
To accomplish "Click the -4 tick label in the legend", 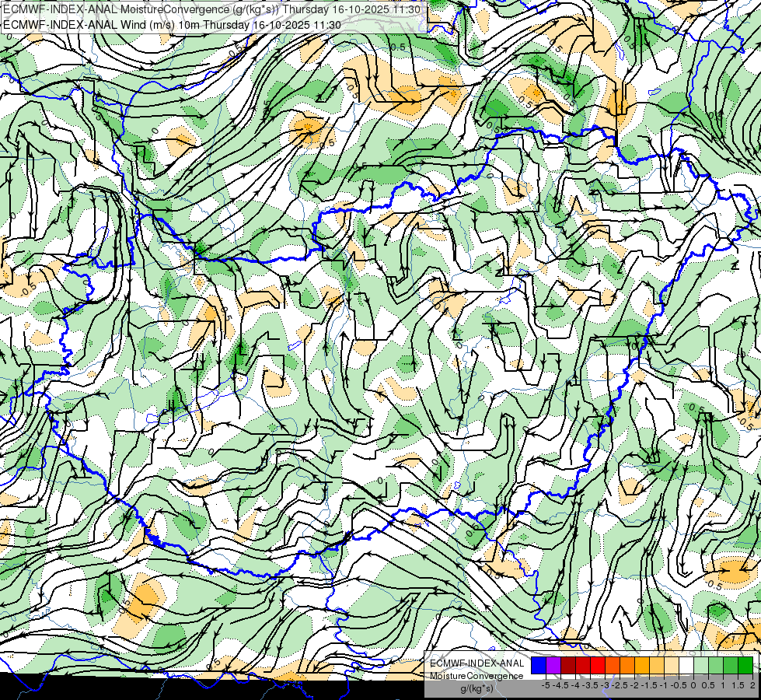I will click(x=575, y=685).
